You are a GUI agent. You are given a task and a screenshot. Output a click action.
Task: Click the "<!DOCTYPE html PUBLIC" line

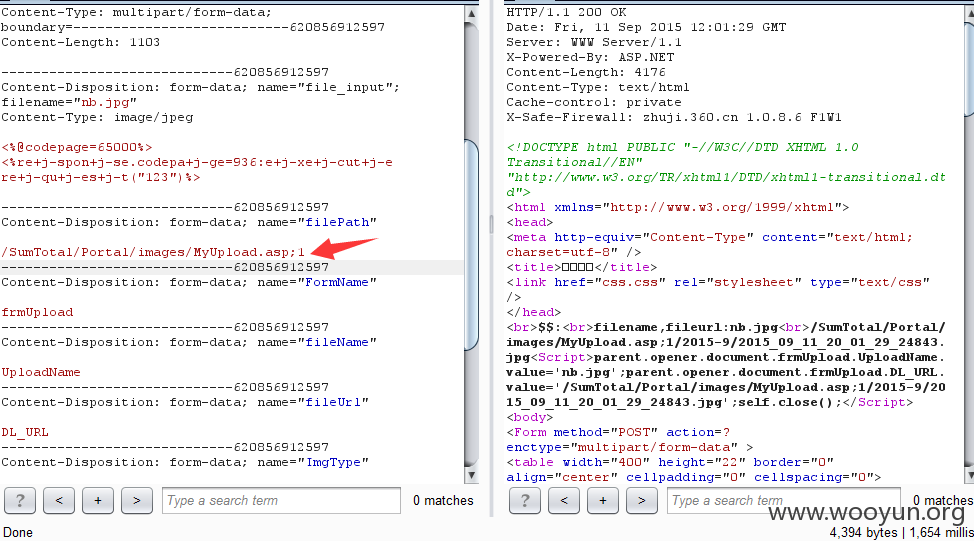tap(683, 147)
